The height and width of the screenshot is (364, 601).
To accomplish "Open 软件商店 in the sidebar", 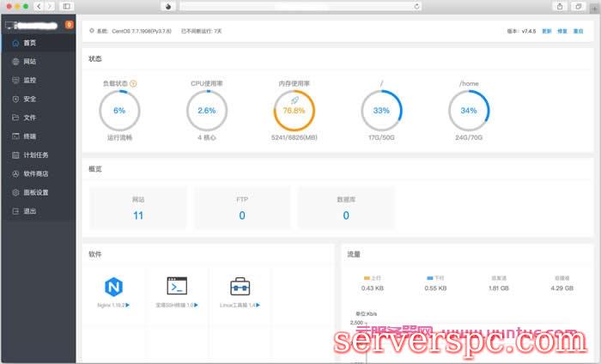I will click(x=35, y=173).
